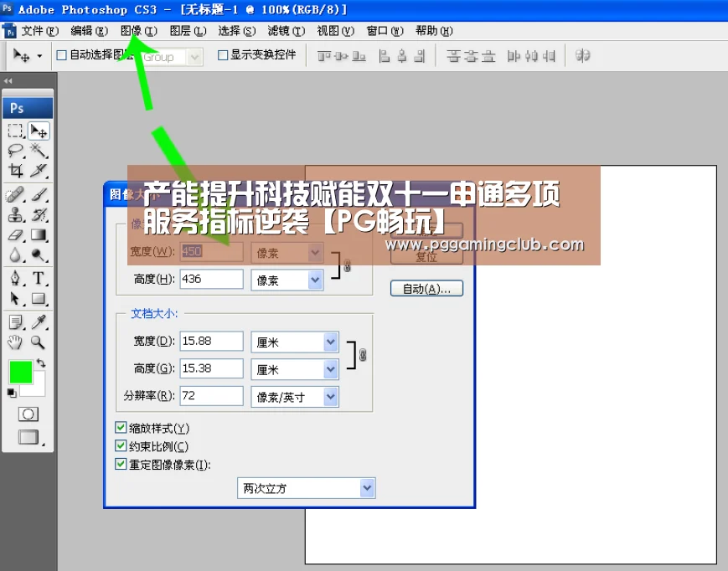
Task: Click the pixel dimensions constrain link icon
Action: tap(347, 266)
